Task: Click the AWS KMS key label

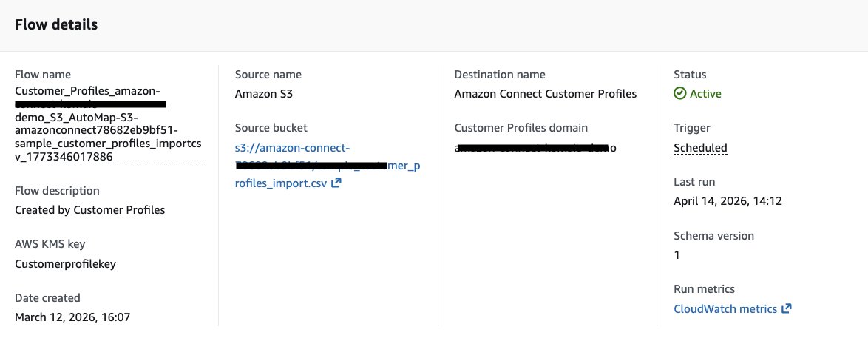Action: 50,244
